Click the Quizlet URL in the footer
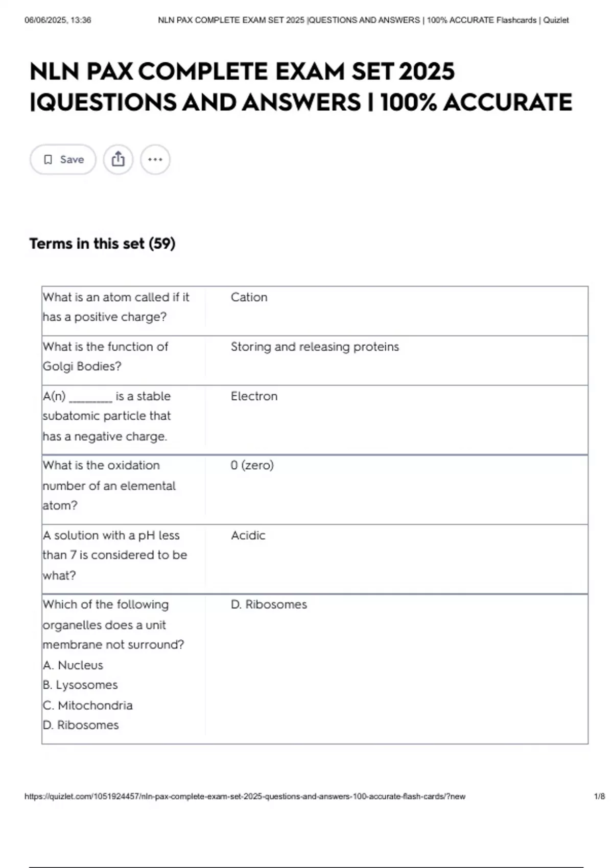Viewport: 613px width, 868px height. 245,796
